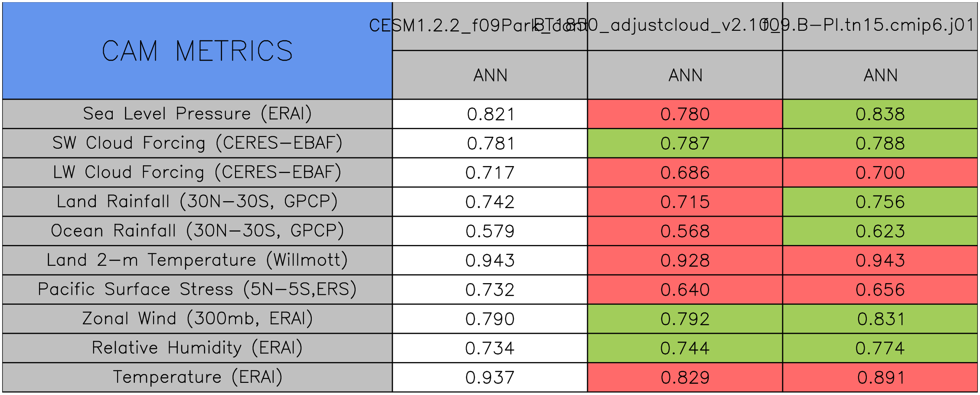Click the green cell showing 0.623
The width and height of the screenshot is (980, 395).
coord(880,231)
